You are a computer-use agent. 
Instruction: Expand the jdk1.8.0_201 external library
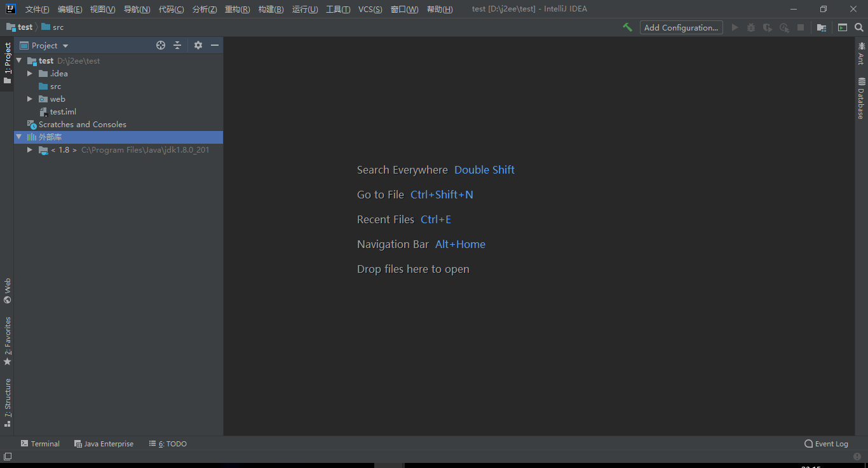29,149
